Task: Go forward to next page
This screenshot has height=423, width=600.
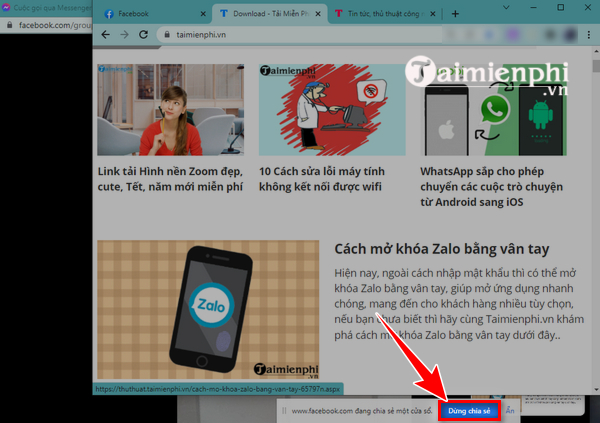Action: 124,34
